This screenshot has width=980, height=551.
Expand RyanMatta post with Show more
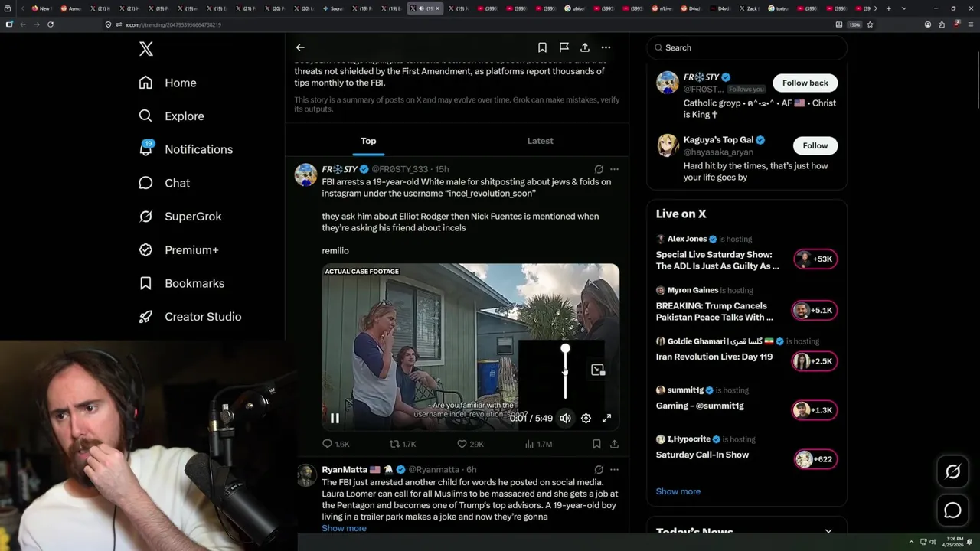[344, 528]
